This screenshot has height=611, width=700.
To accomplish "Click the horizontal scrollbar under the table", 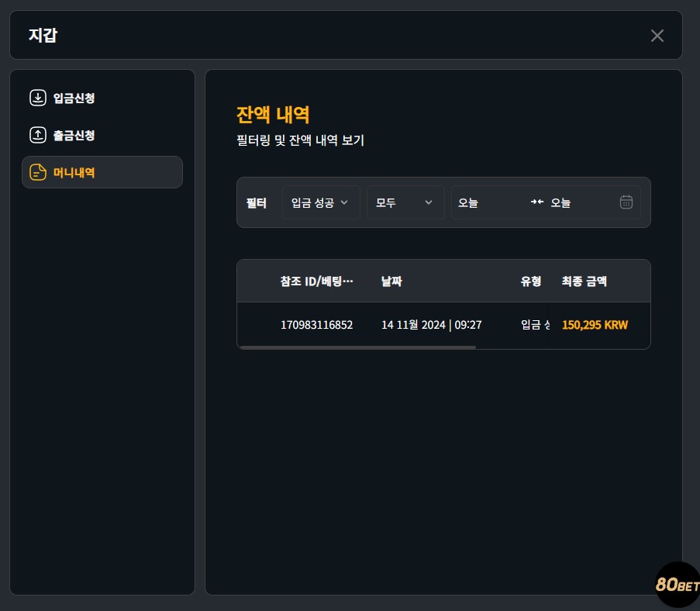I will 357,347.
